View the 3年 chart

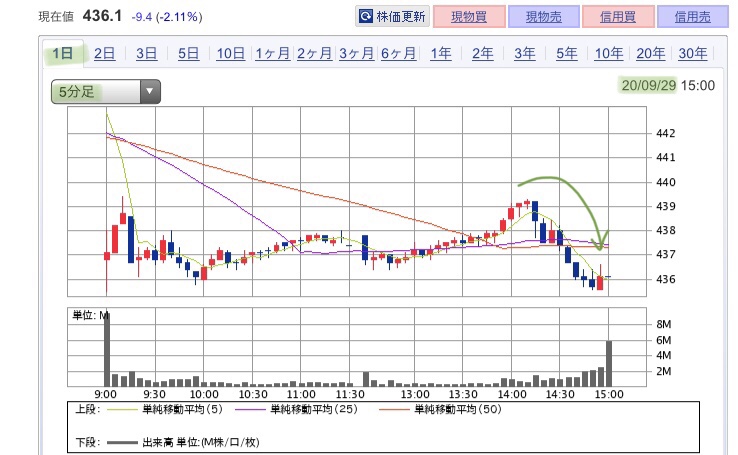[x=524, y=53]
